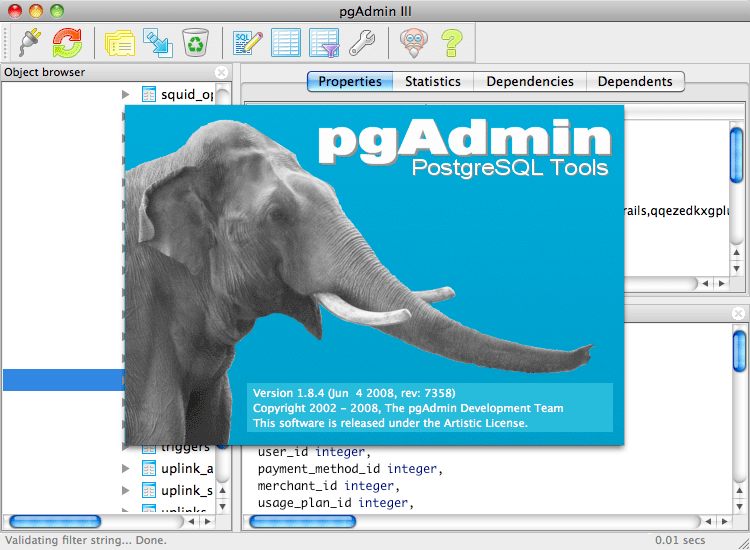Click the 'payment_method_id integer' SQL line
This screenshot has width=750, height=550.
click(x=350, y=469)
